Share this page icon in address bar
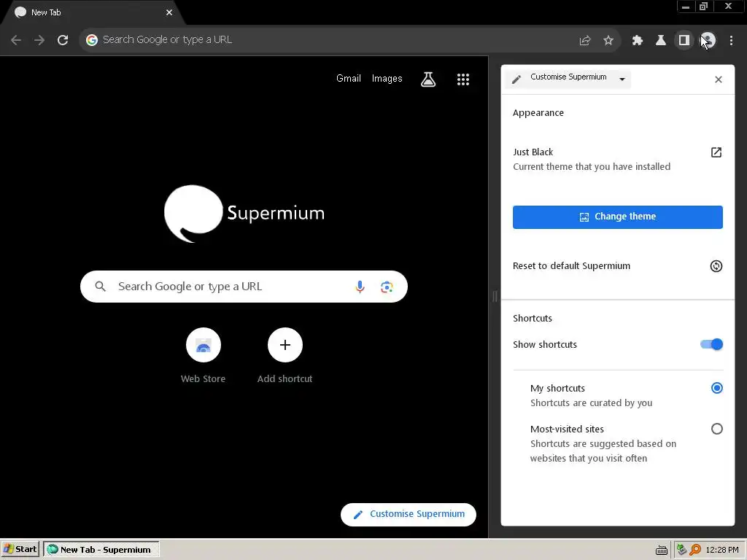The width and height of the screenshot is (747, 560). pos(584,41)
